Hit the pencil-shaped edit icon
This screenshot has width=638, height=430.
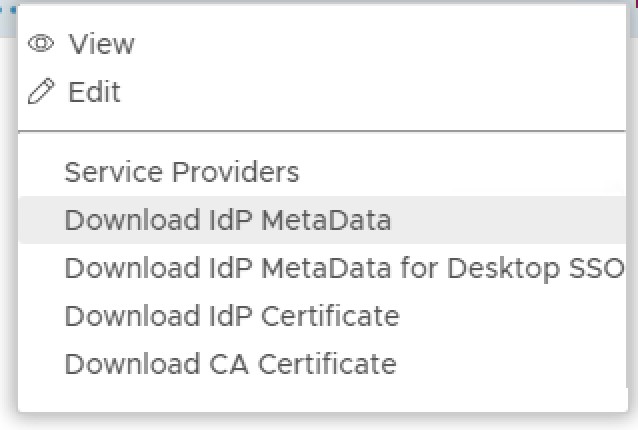[x=41, y=93]
